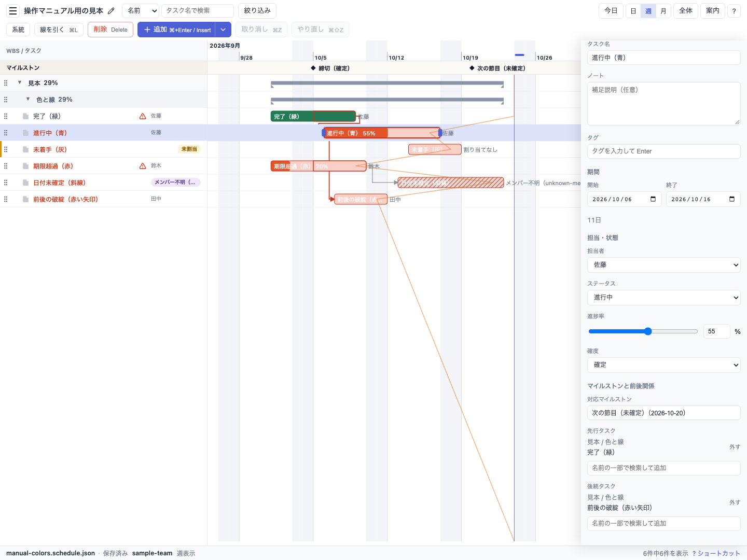The image size is (747, 560).
Task: Open the 確度 dropdown showing 確定
Action: [x=664, y=365]
